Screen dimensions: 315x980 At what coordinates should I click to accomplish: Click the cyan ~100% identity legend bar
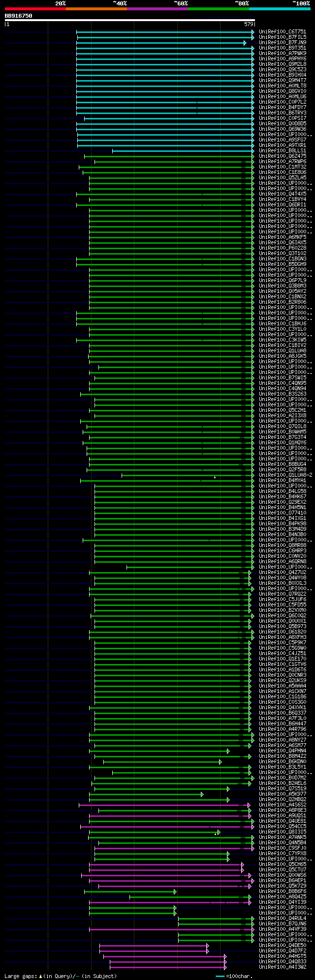point(280,9)
